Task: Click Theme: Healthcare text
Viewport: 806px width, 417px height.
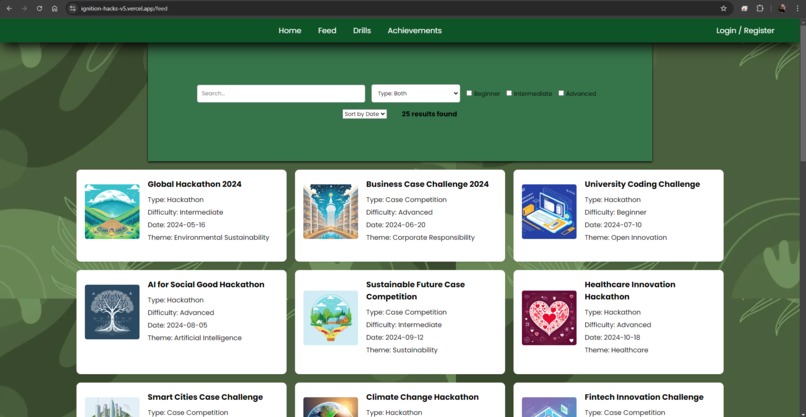Action: 616,350
